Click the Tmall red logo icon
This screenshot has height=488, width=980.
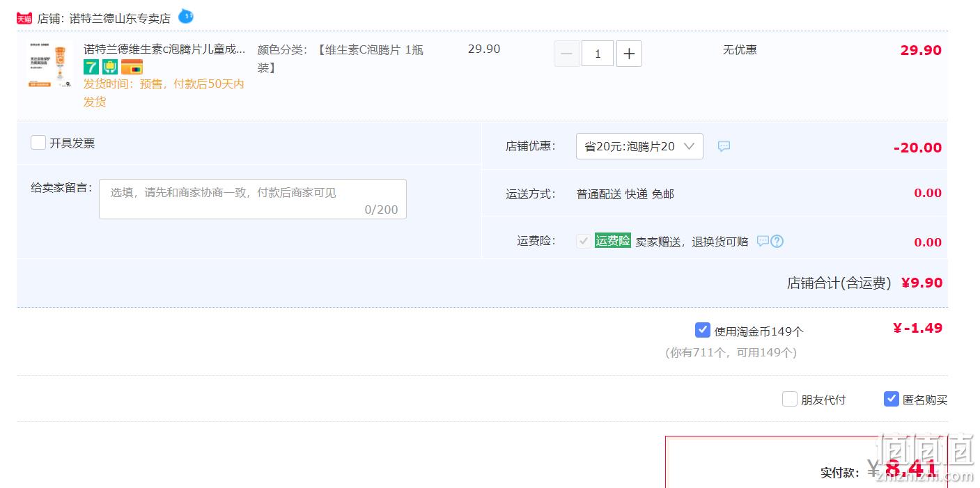[24, 19]
